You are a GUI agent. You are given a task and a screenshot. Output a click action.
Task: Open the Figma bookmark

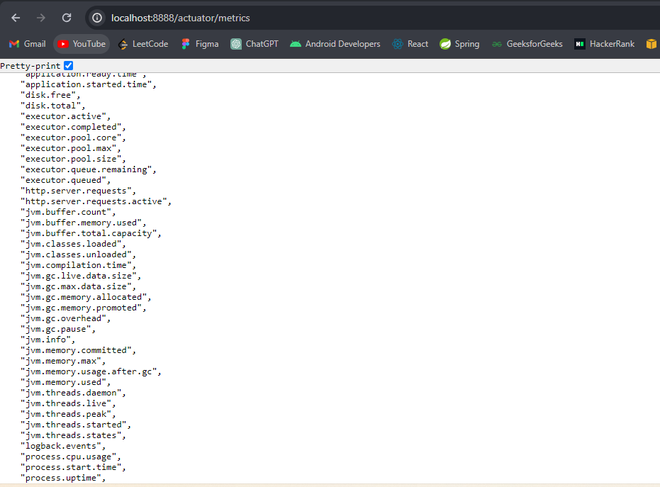(x=200, y=44)
